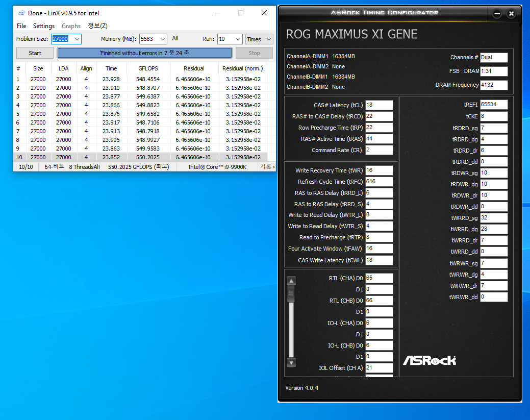Open the Graphs menu in LinX
The width and height of the screenshot is (530, 420).
click(x=71, y=26)
